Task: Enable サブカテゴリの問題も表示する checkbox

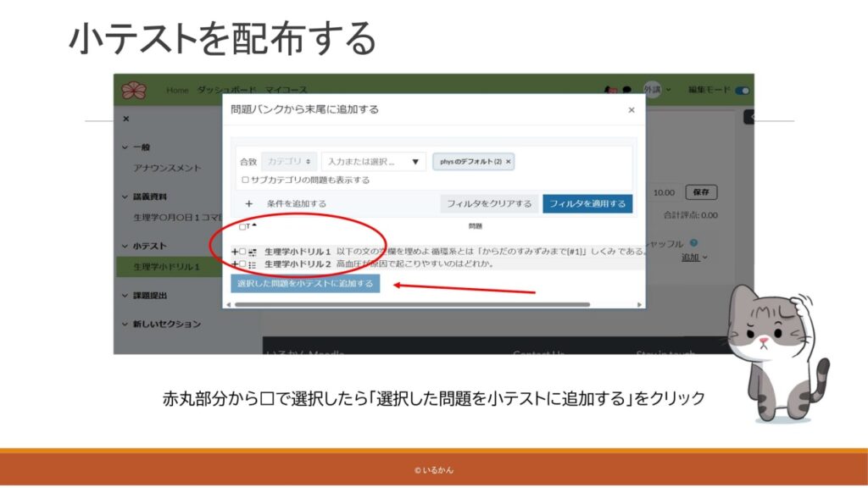Action: [x=245, y=180]
